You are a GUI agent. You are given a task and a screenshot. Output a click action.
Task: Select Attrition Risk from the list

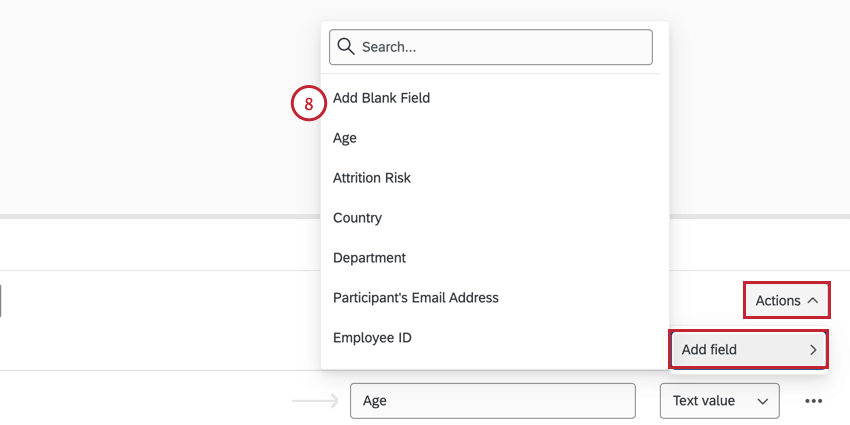[372, 178]
